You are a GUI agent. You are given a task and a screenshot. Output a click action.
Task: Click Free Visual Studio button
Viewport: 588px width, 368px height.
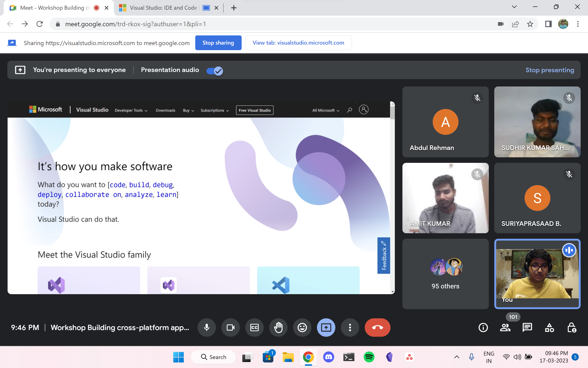(255, 110)
